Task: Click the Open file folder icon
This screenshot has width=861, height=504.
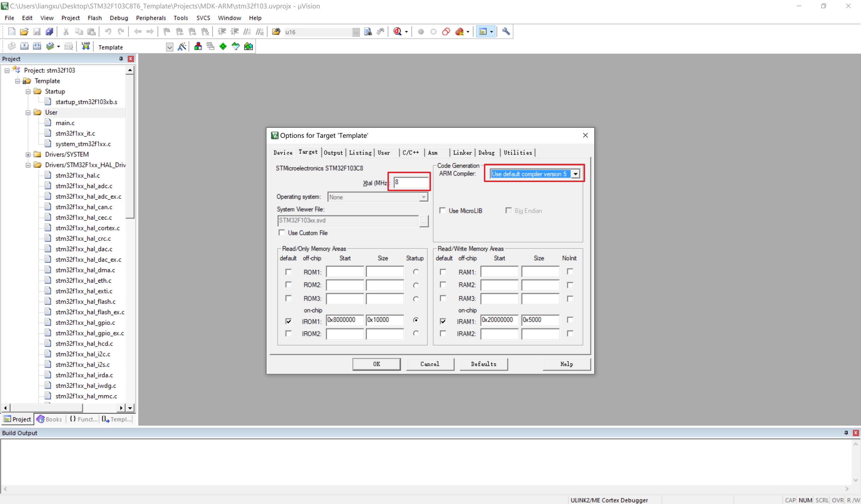Action: (x=24, y=32)
